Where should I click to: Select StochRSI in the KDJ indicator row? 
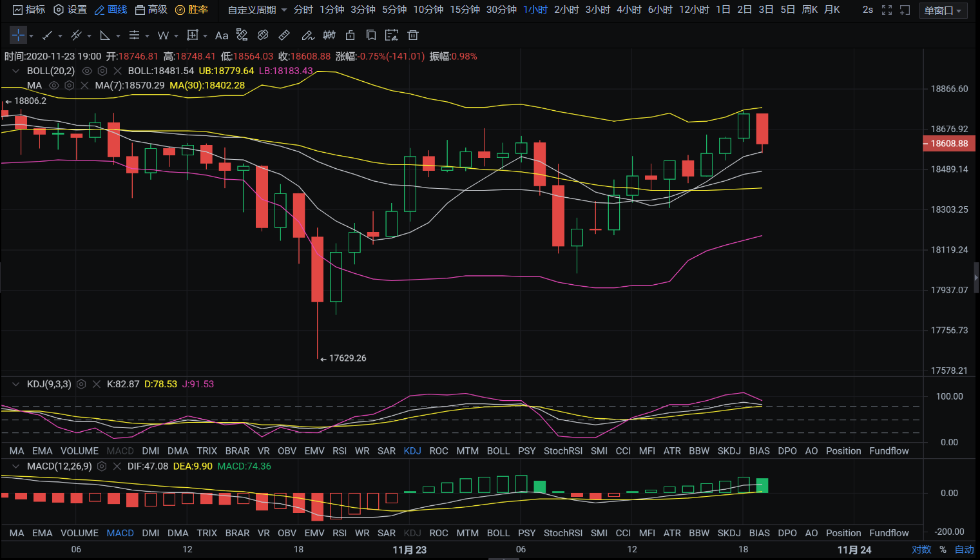coord(562,451)
